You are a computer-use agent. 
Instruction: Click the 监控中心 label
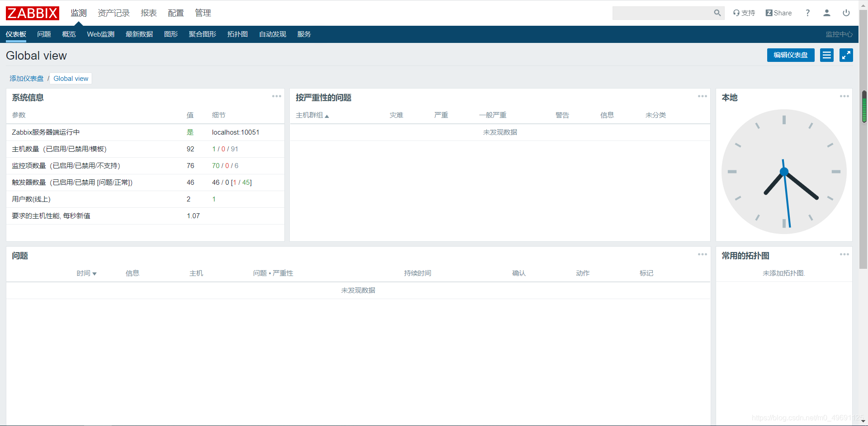839,34
